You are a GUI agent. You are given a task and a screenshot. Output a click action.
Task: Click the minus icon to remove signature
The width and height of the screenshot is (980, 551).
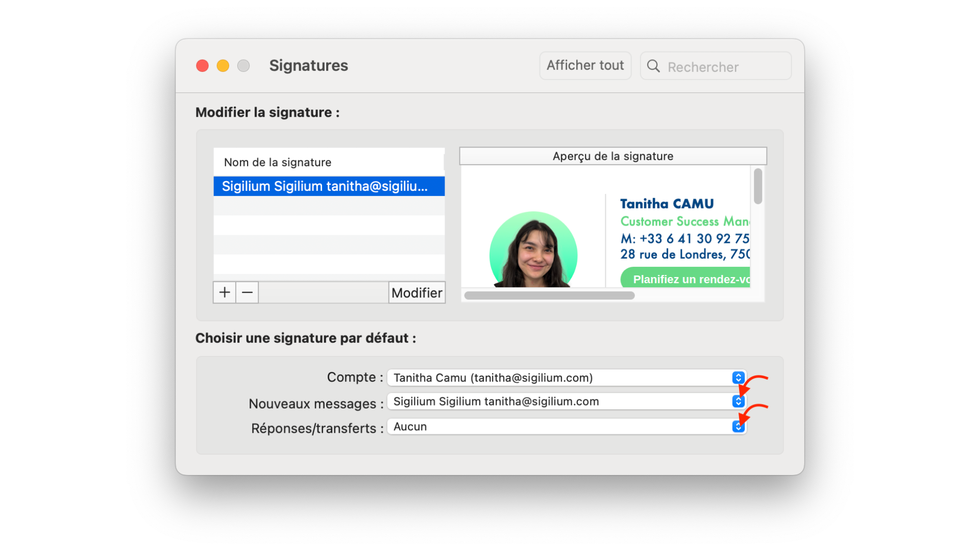[x=247, y=292]
